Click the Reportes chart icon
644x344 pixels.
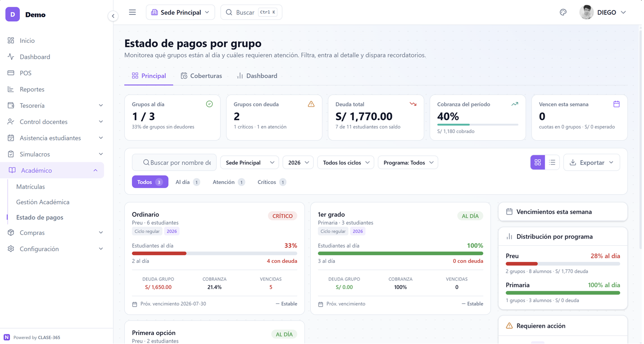[11, 89]
